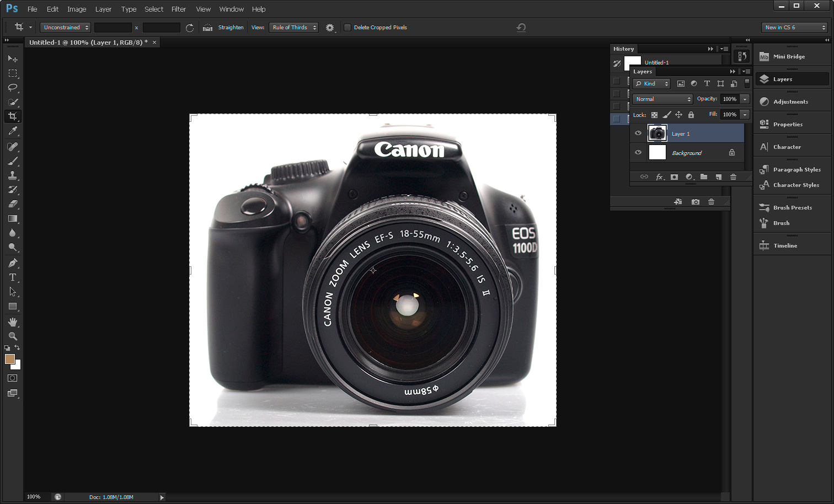Screen dimensions: 834x504
Task: Open the Normal blend mode dropdown
Action: tap(661, 99)
